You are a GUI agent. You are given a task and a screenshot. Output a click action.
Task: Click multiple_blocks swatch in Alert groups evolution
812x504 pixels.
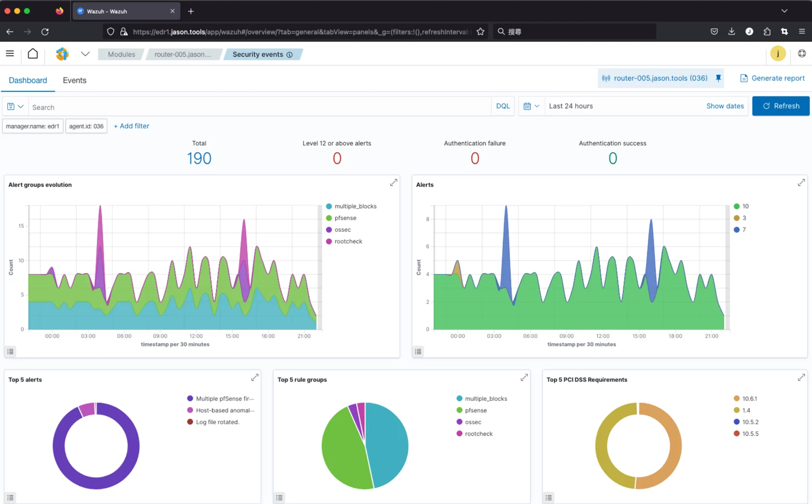329,206
